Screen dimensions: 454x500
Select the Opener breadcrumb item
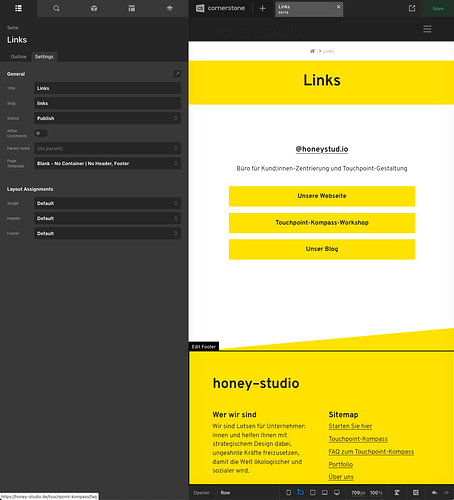tap(201, 493)
